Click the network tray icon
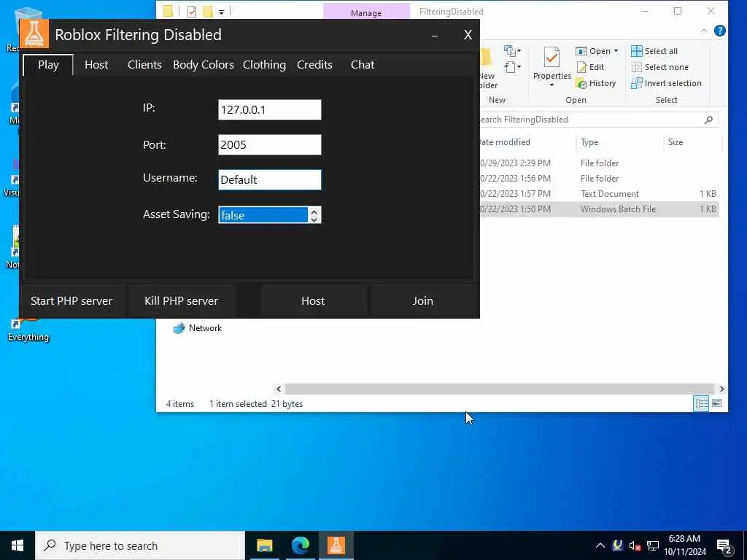This screenshot has height=560, width=747. point(653,545)
